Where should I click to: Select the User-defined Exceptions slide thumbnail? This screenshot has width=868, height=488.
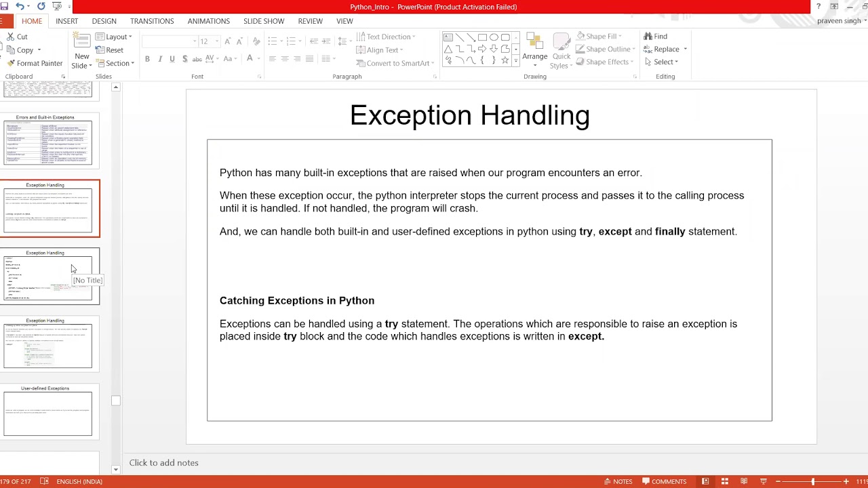tap(48, 411)
